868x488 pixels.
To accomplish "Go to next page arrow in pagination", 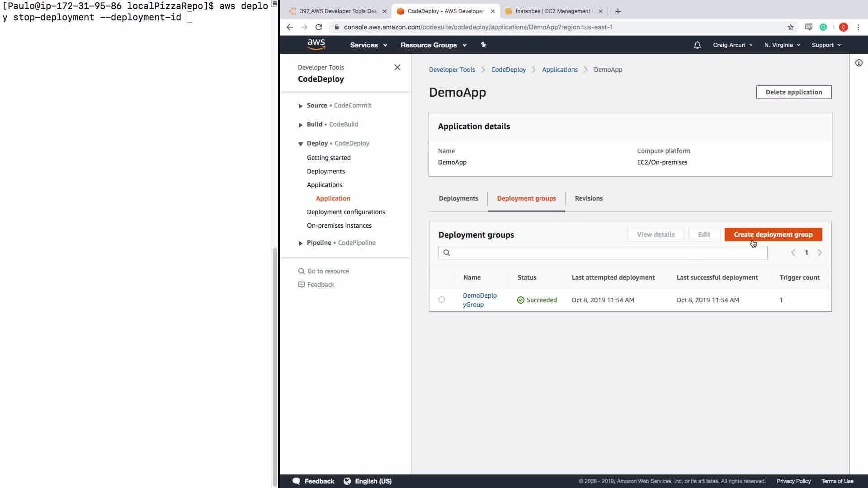I will [x=819, y=253].
